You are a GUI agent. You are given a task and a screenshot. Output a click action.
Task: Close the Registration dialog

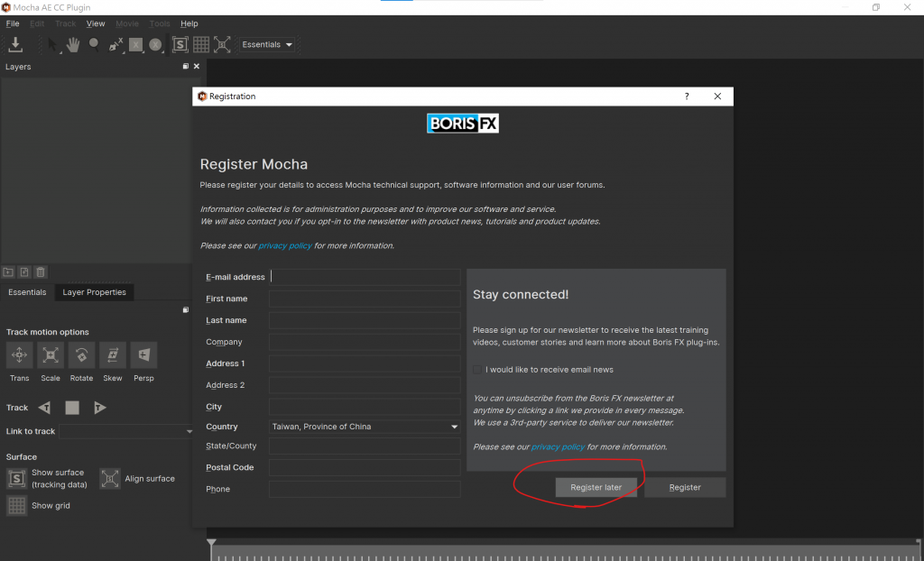[717, 97]
